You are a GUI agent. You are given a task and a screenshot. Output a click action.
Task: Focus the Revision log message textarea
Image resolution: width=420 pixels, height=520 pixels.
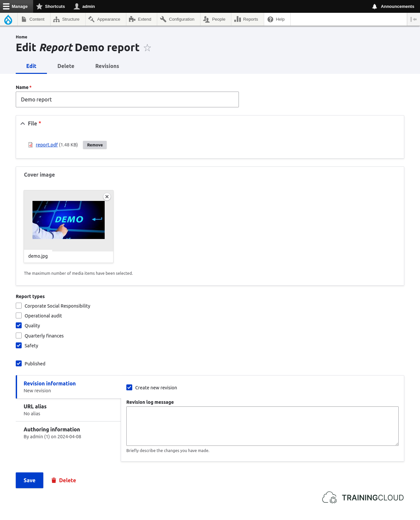click(x=262, y=426)
